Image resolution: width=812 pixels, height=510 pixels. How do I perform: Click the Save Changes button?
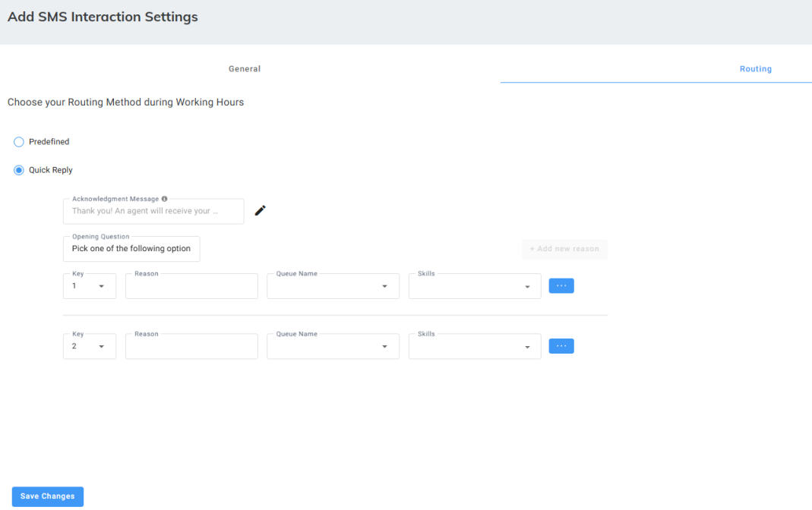pos(48,496)
